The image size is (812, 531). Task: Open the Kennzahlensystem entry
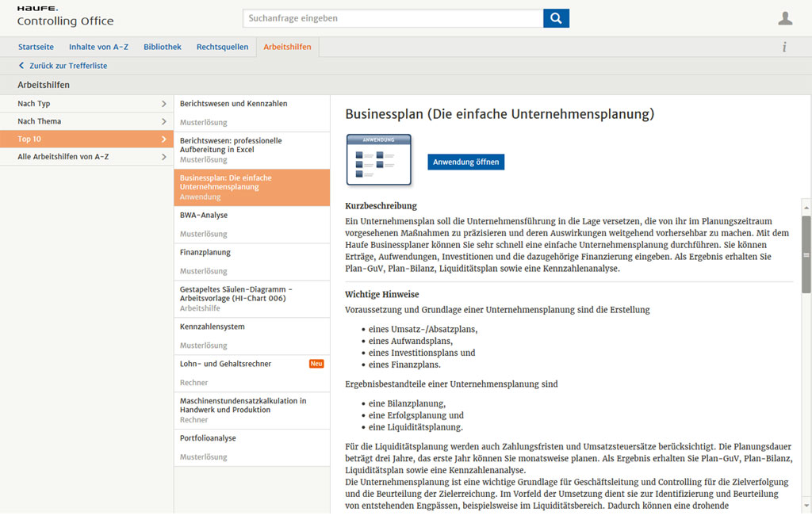click(x=251, y=336)
